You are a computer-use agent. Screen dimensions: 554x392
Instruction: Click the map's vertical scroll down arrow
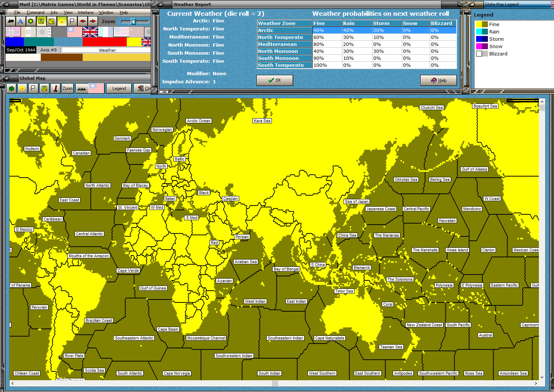click(x=542, y=377)
